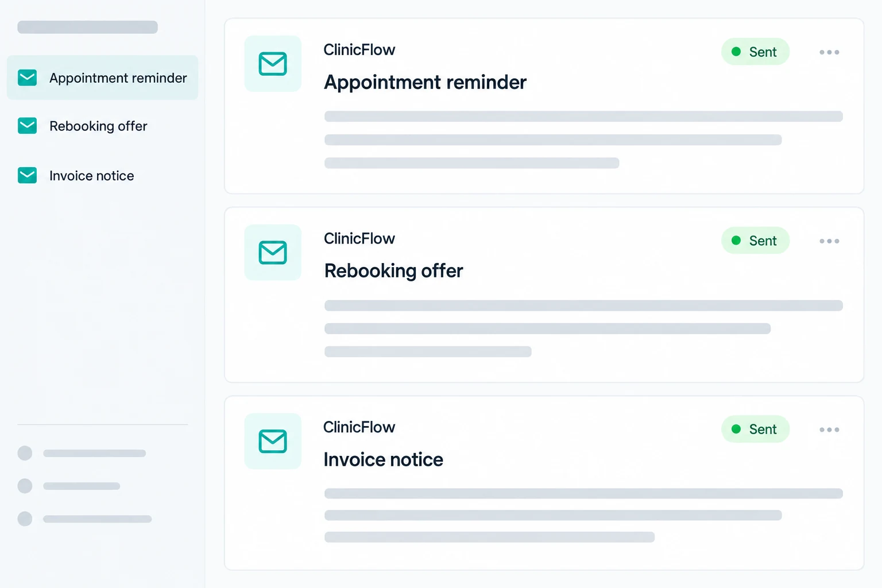The width and height of the screenshot is (882, 588).
Task: Open the three-dot menu on Invoice notice card
Action: 829,430
